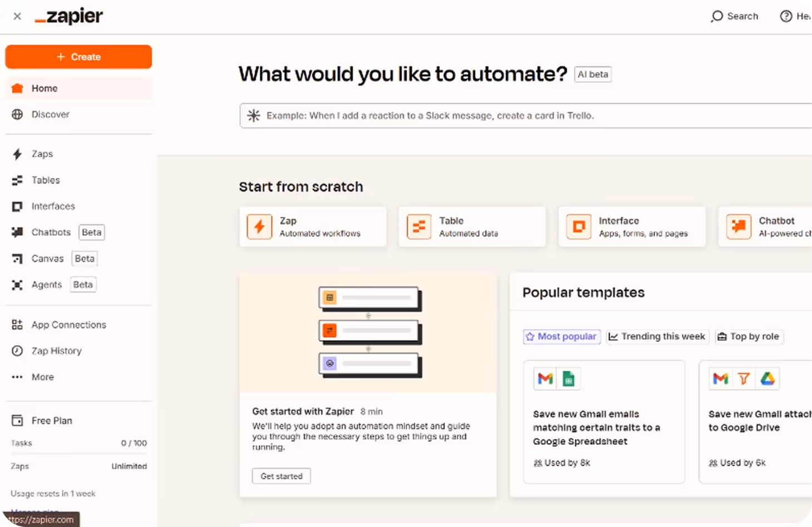Image resolution: width=812 pixels, height=527 pixels.
Task: Click the Tables sidebar icon
Action: click(x=17, y=180)
